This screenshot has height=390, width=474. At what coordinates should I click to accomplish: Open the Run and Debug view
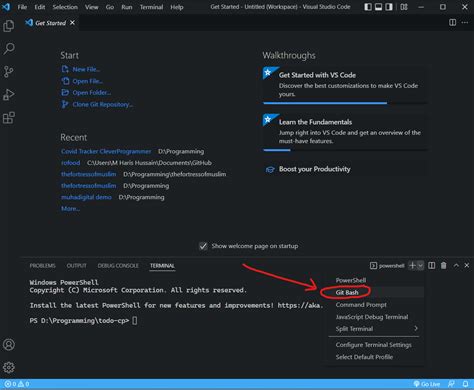click(x=9, y=95)
